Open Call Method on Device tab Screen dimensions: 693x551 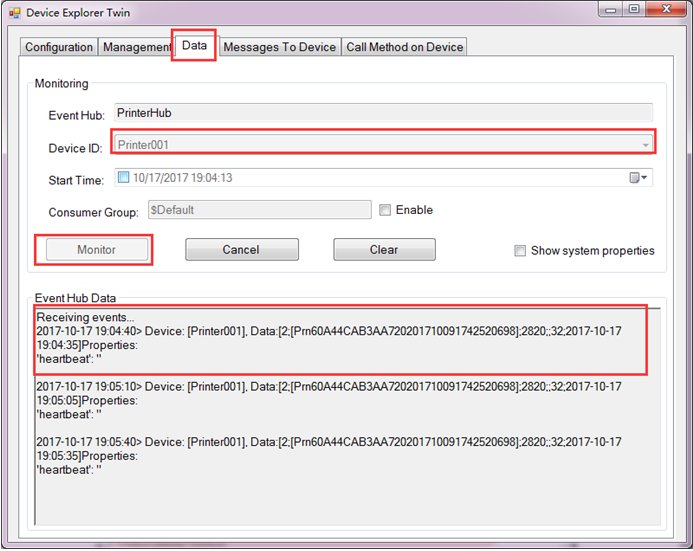point(404,47)
